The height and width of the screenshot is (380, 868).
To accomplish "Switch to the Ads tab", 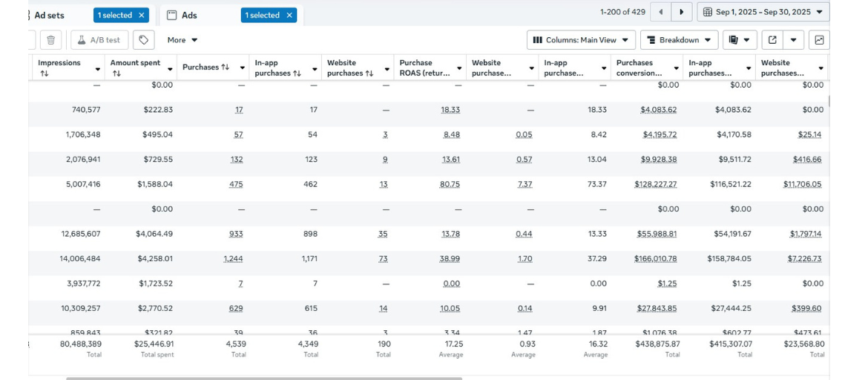I will coord(189,15).
